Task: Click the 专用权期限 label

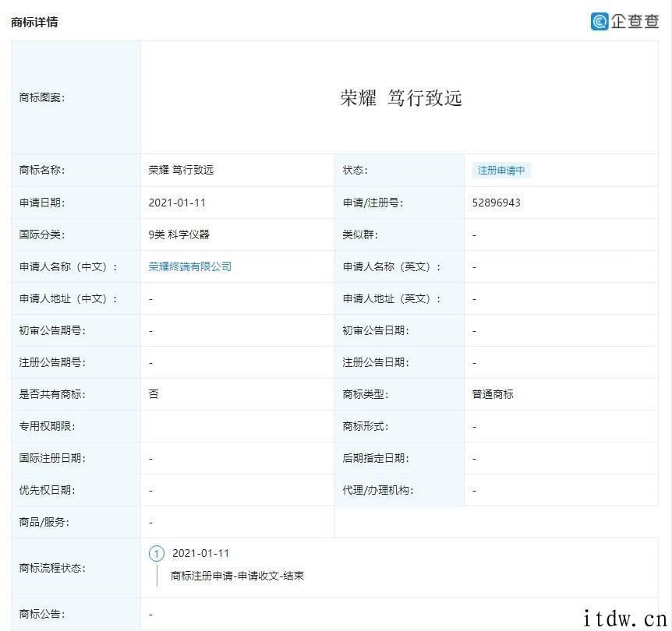Action: pyautogui.click(x=47, y=426)
